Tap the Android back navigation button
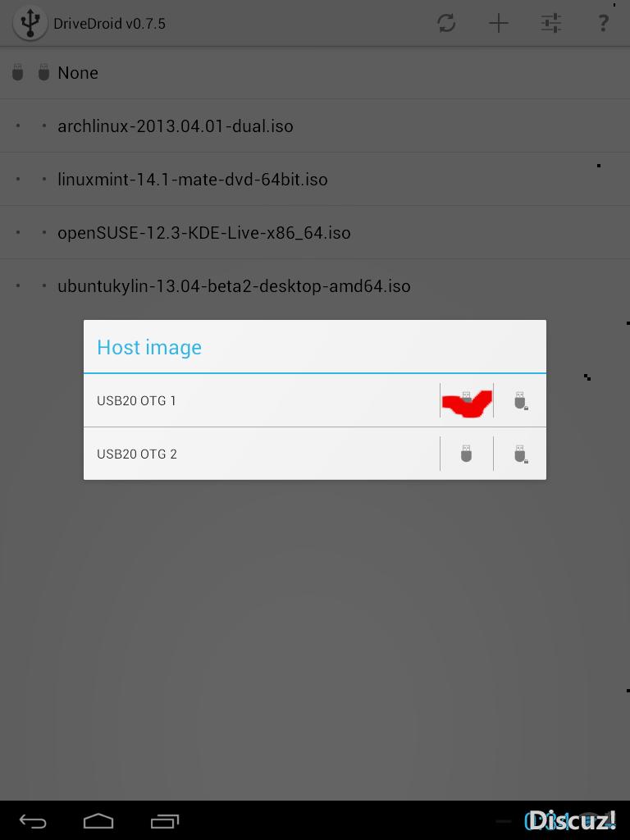 tap(33, 821)
